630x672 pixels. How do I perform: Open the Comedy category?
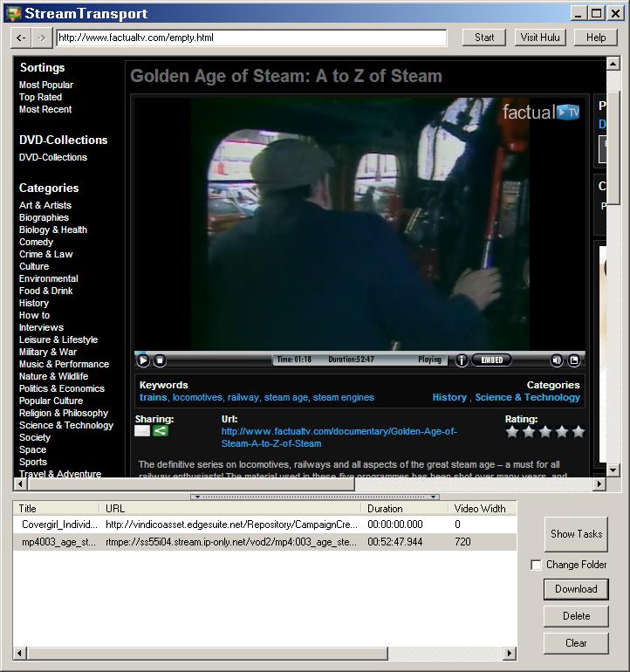click(36, 242)
